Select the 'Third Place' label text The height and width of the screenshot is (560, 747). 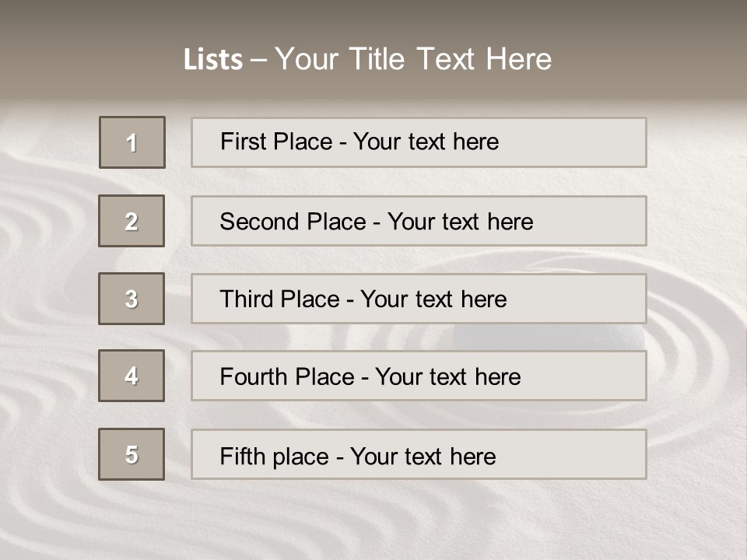pyautogui.click(x=279, y=299)
